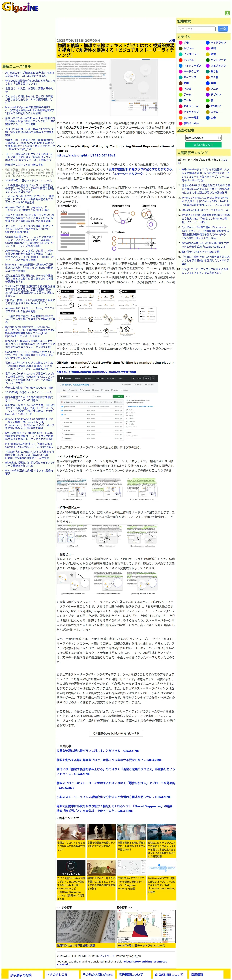Click the GIGAZINE logo
Viewport: 232px width, 980px height.
coord(20,7)
